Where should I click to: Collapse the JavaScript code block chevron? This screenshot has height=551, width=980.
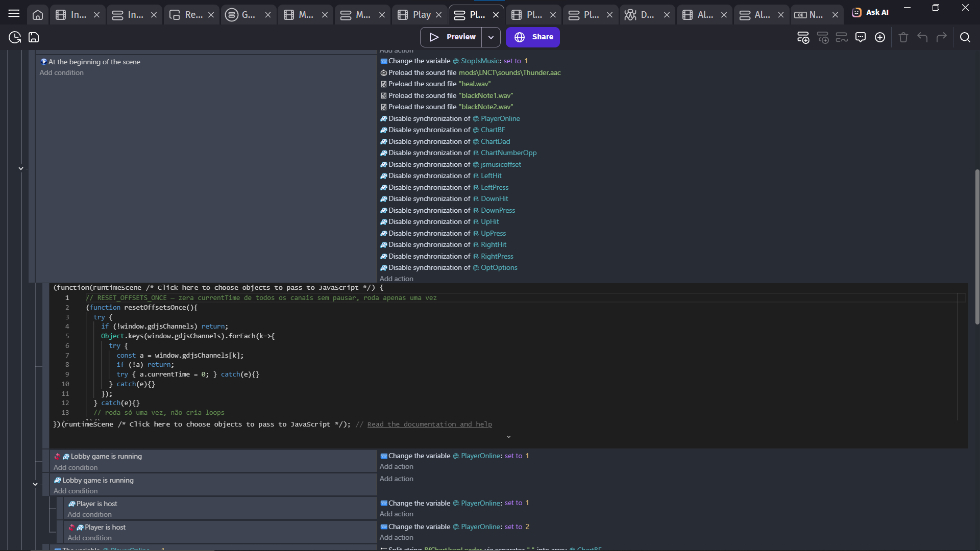pos(508,437)
